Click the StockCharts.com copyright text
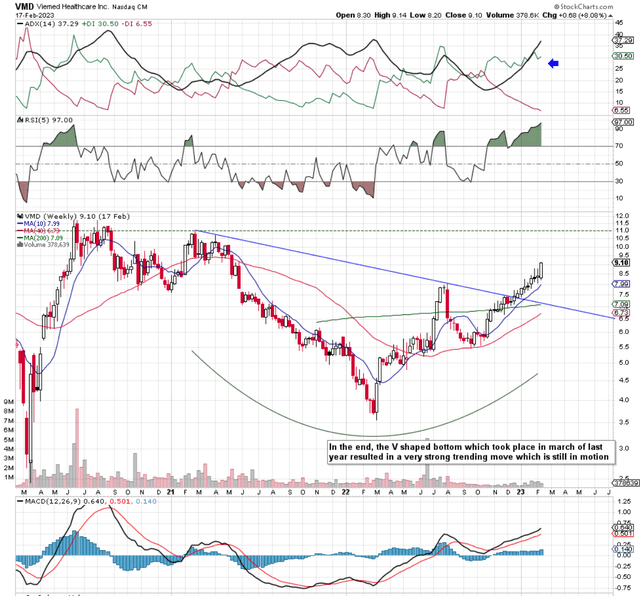Screen dimensions: 640x596 coord(584,7)
